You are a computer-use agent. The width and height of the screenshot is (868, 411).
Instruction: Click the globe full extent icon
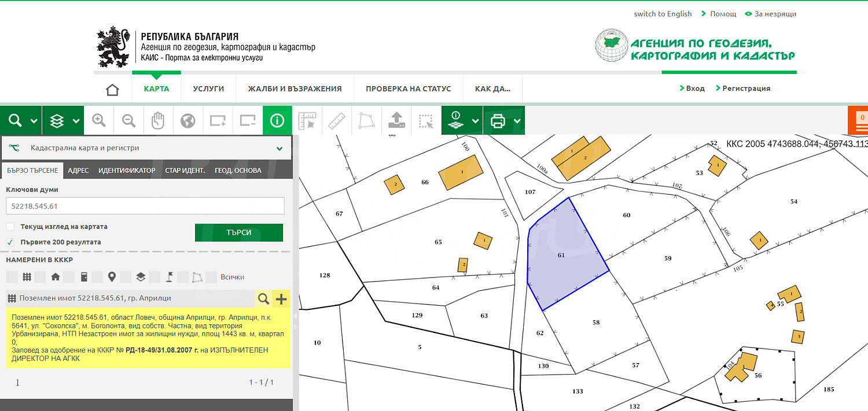click(x=187, y=121)
